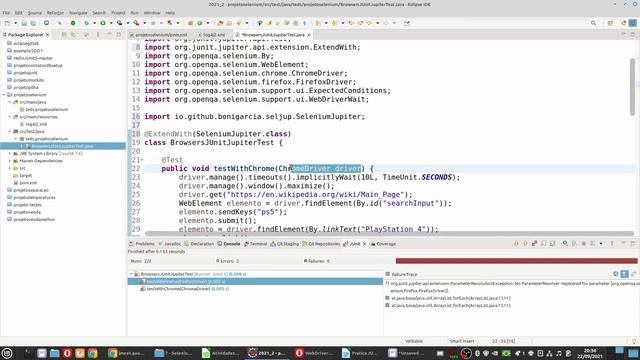Image resolution: width=640 pixels, height=360 pixels.
Task: Switch to the Git Staging tab
Action: pos(285,244)
